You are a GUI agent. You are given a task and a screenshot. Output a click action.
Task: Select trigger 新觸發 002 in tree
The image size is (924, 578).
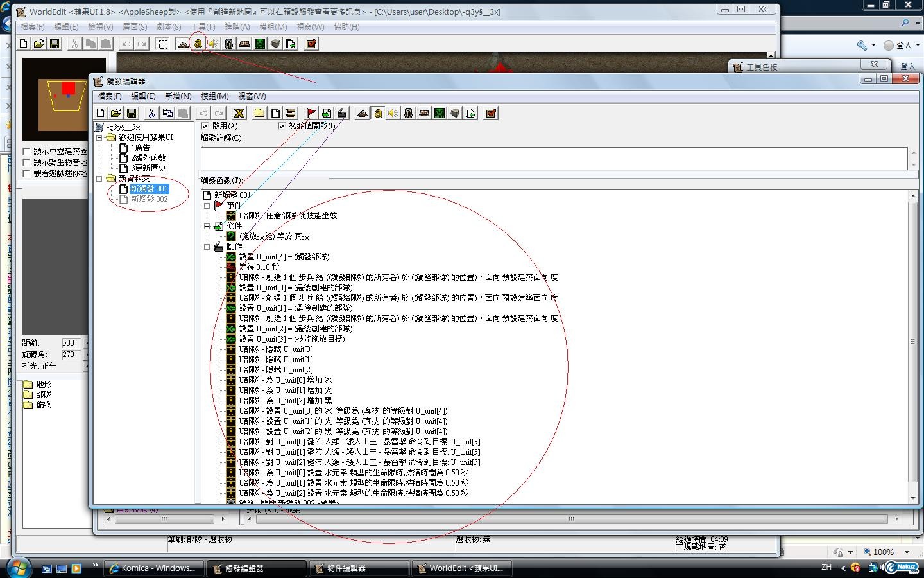[x=149, y=199]
